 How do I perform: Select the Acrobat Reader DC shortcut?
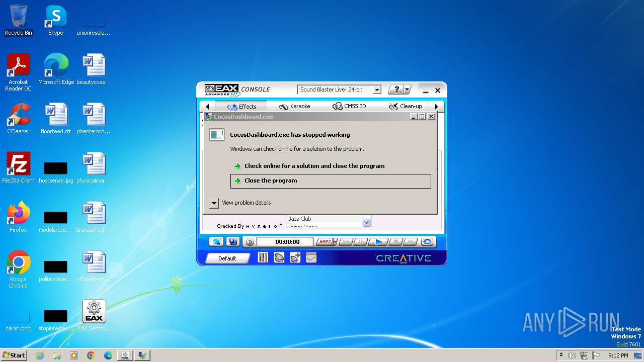tap(18, 73)
